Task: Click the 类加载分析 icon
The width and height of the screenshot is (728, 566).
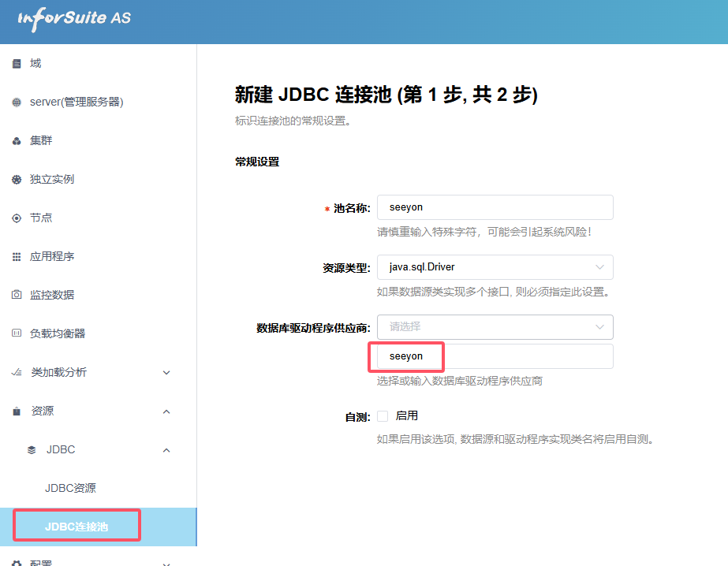Action: (x=17, y=372)
